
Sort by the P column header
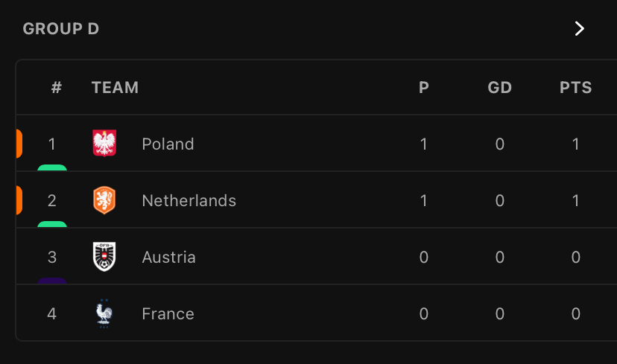tap(423, 87)
